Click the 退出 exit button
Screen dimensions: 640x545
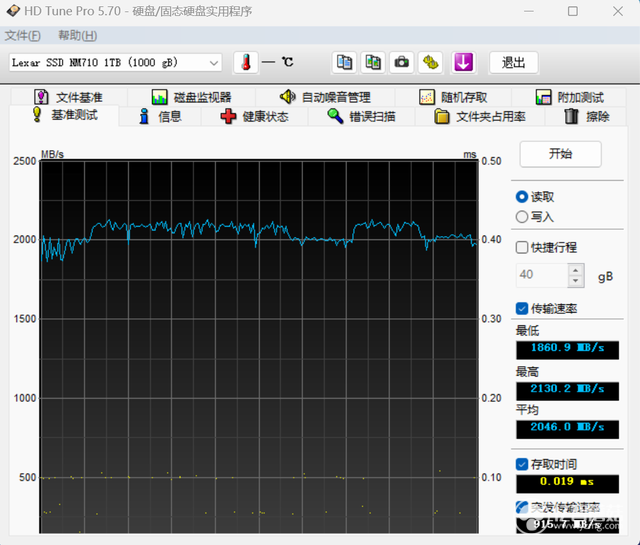pos(513,62)
